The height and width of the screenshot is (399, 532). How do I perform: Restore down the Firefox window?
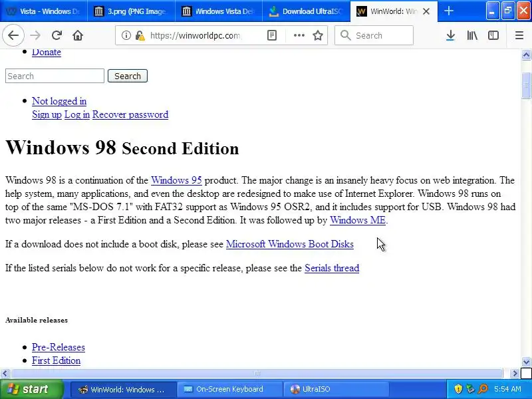(x=508, y=11)
